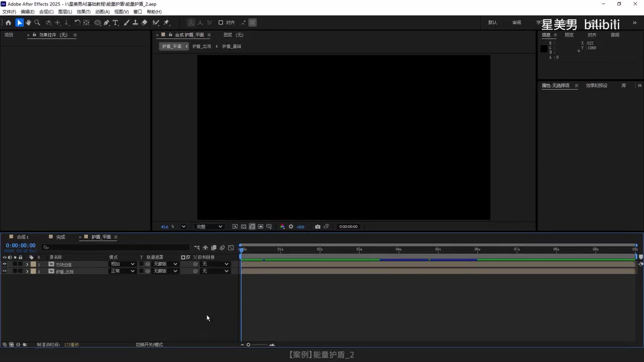Open the 图层(L) menu

point(65,12)
